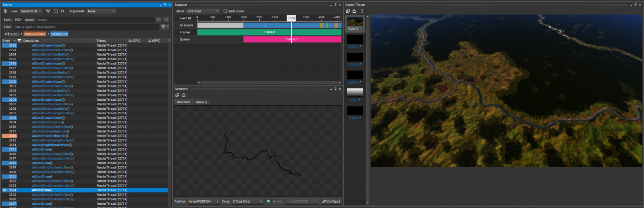Toggle the green normal checkbox in Geometry
Screen dimensions: 644x208
268,201
